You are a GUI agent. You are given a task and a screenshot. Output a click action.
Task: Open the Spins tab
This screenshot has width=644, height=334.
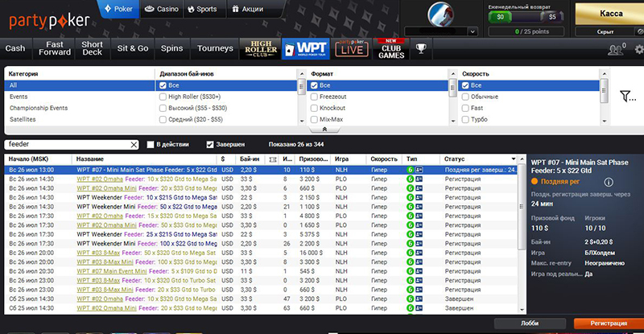pos(171,48)
